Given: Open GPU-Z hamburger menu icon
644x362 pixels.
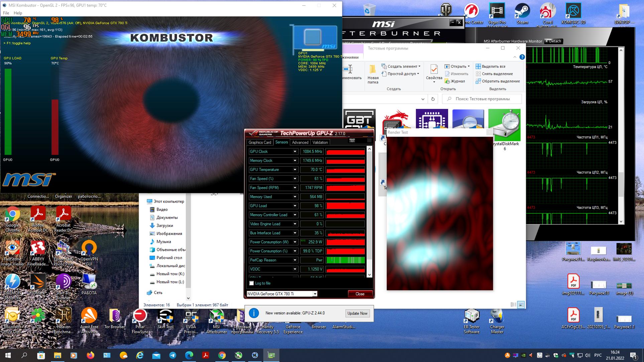Looking at the screenshot, I should 369,141.
